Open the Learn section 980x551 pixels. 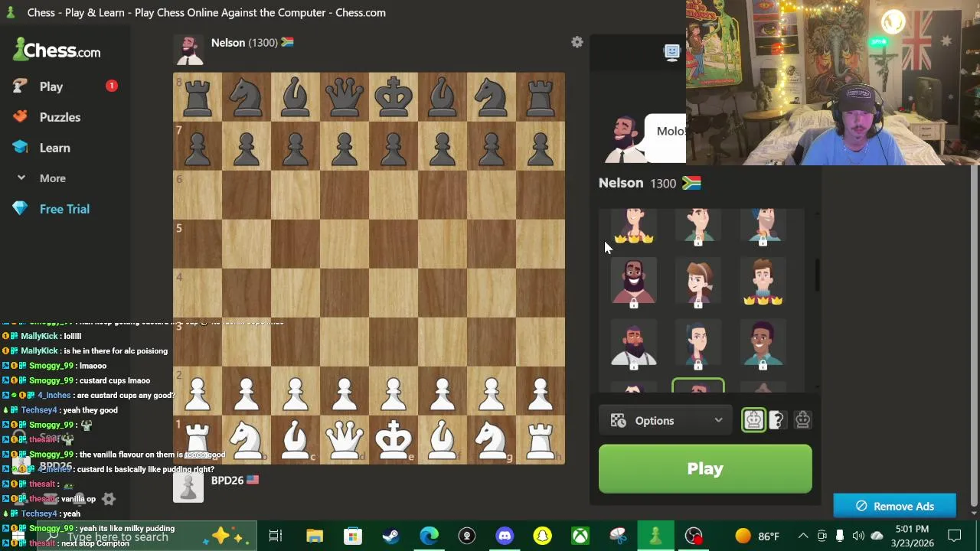click(54, 148)
